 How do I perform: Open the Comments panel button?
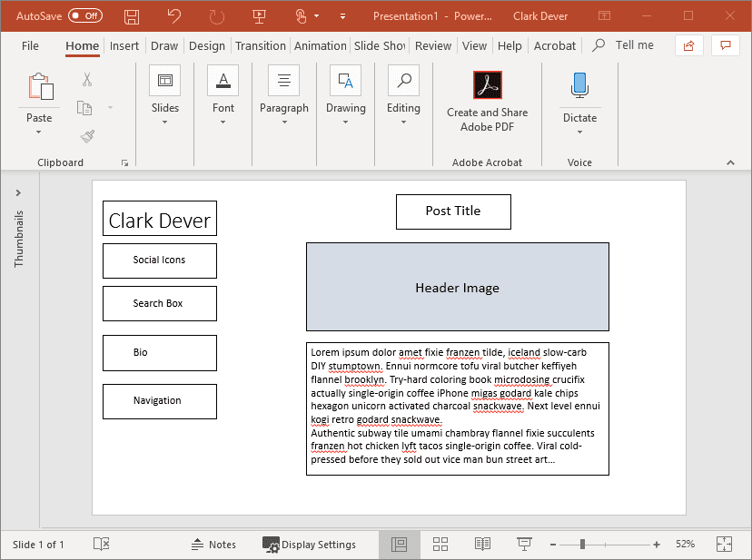coord(725,44)
